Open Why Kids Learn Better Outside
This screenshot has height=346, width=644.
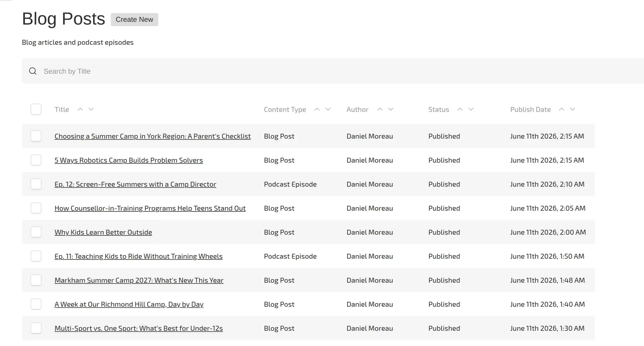pos(103,232)
